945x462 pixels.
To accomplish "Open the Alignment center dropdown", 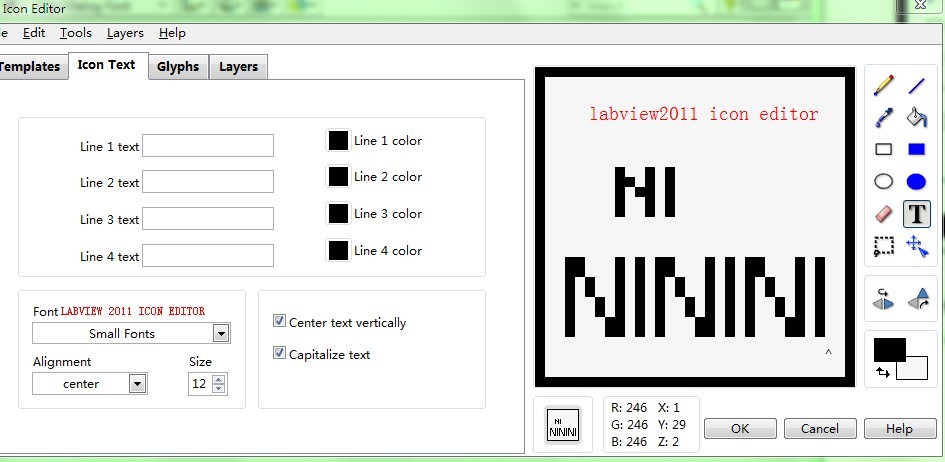I will click(x=137, y=384).
